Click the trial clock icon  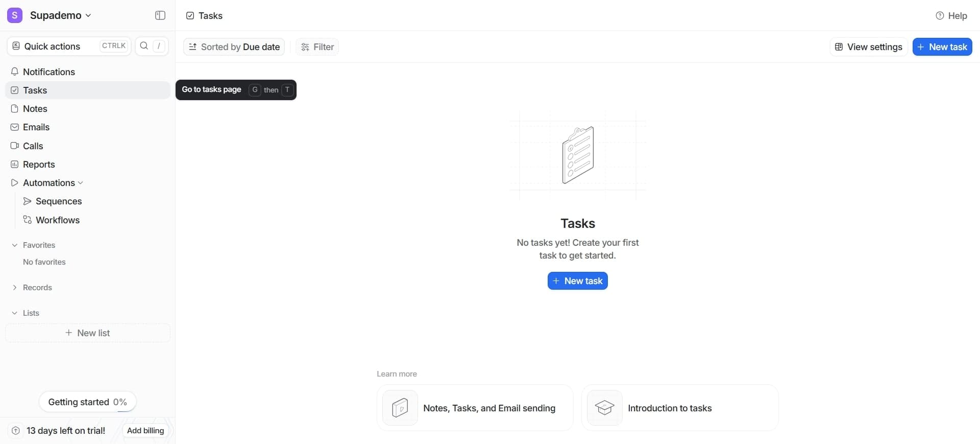pyautogui.click(x=16, y=431)
